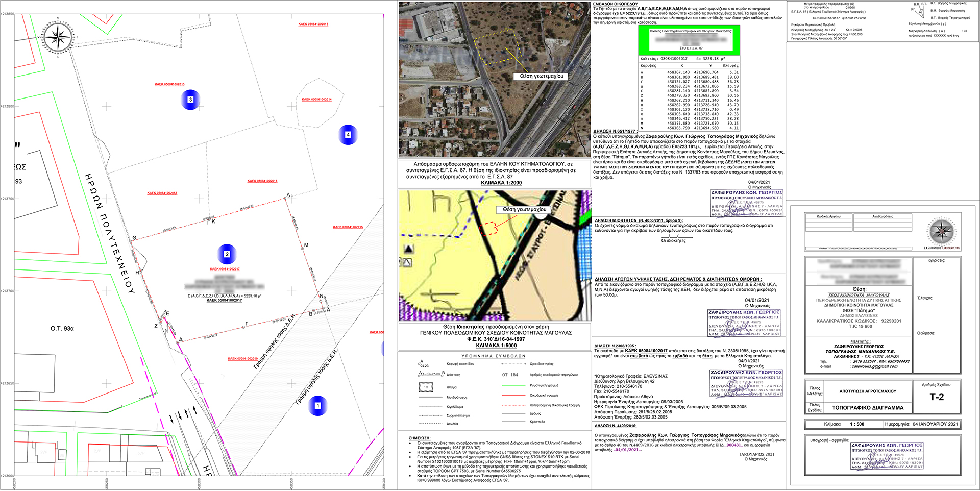Click the black triangle icon on zoning map
This screenshot has width=980, height=491.
pyautogui.click(x=408, y=249)
